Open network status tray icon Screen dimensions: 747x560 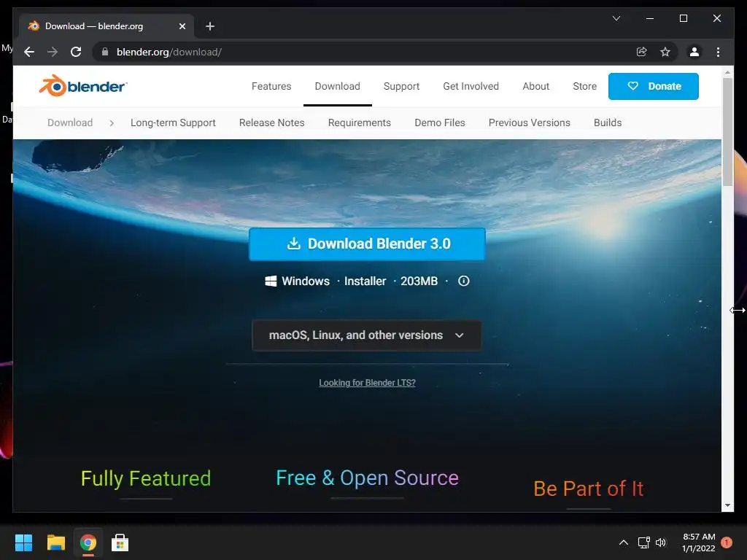coord(643,542)
